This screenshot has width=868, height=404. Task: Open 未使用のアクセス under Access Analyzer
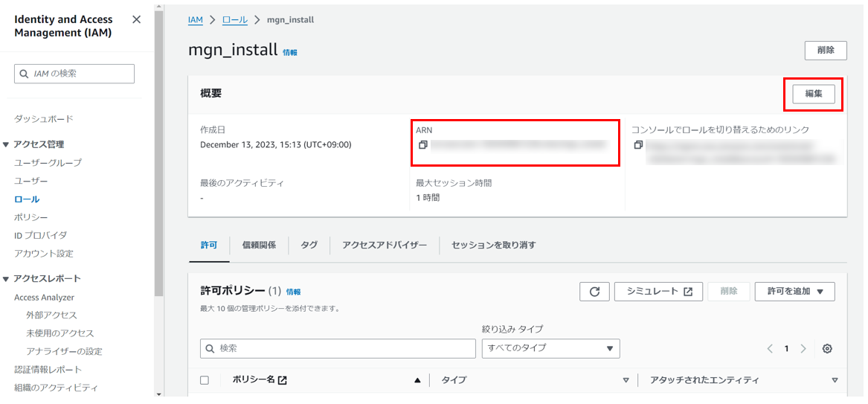click(x=60, y=333)
